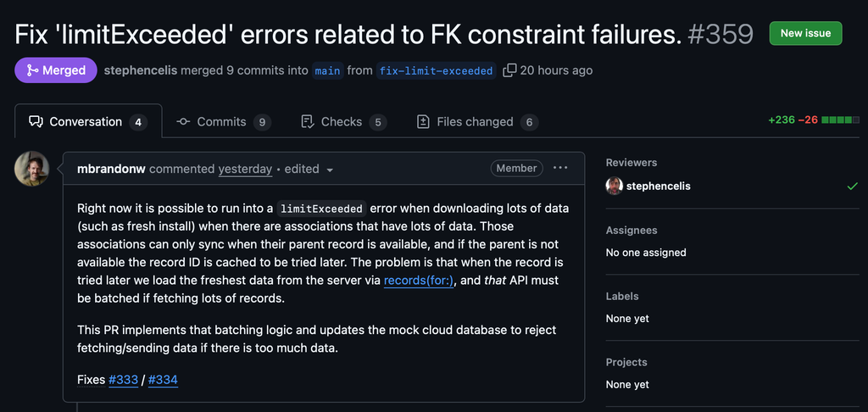
Task: Follow the #334 issue link
Action: click(163, 380)
